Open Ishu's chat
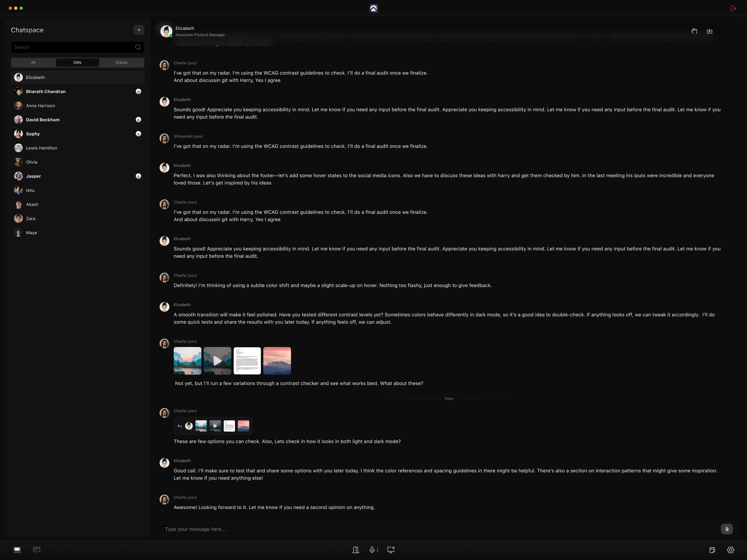Viewport: 747px width, 560px height. 78,190
